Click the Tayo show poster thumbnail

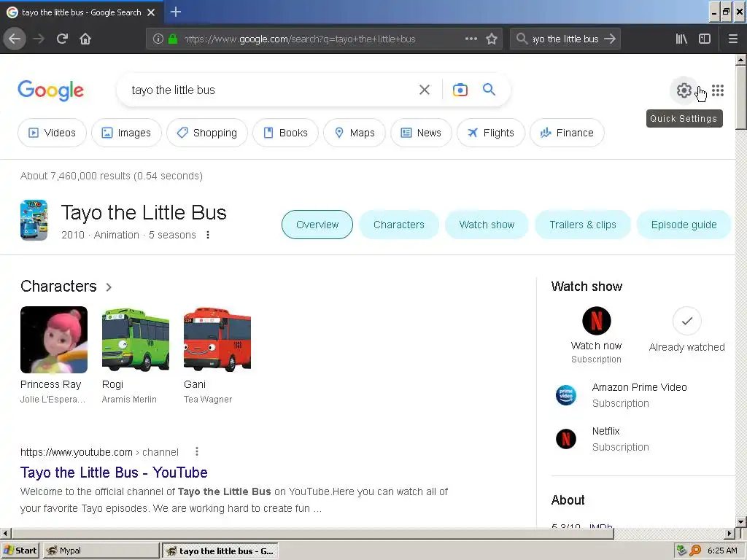click(x=34, y=220)
